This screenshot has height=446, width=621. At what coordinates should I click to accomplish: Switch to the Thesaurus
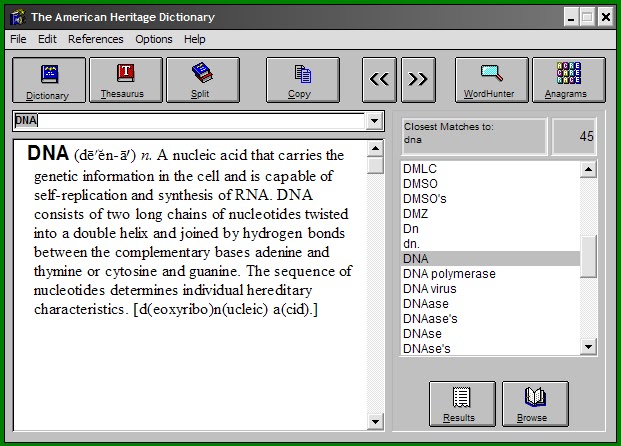126,80
